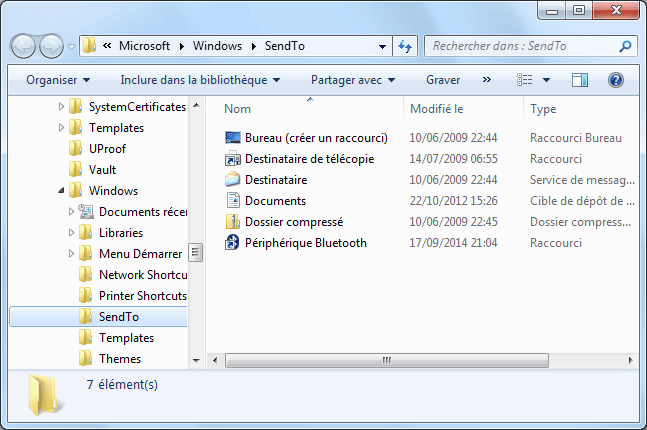Click horizontal scrollbar right arrow
The image size is (647, 430).
tap(630, 360)
